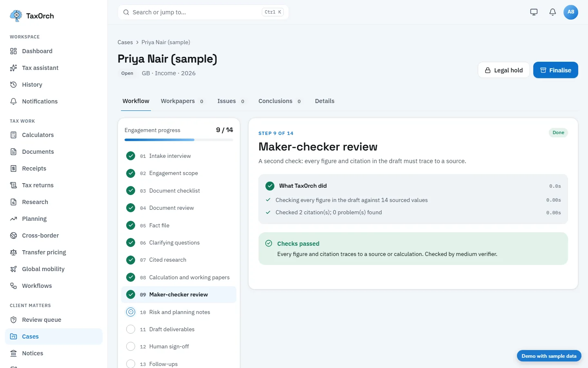The width and height of the screenshot is (588, 368).
Task: Click the Search or jump to field
Action: 203,12
